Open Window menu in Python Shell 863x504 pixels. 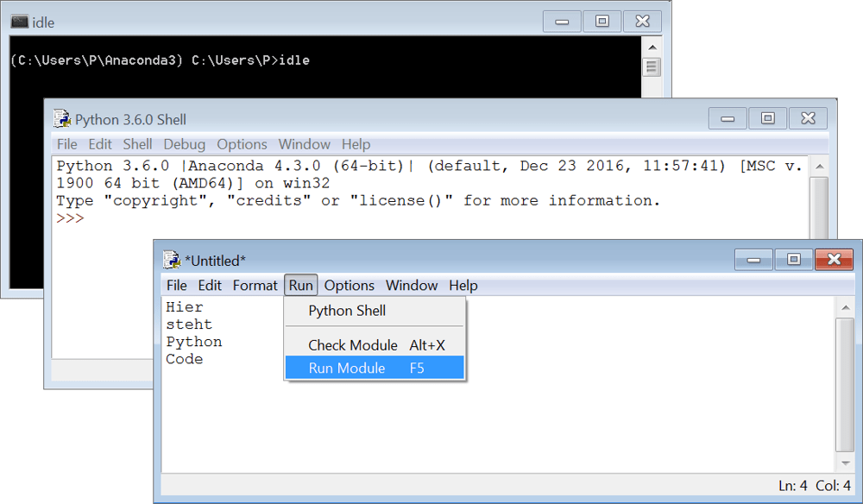point(305,144)
